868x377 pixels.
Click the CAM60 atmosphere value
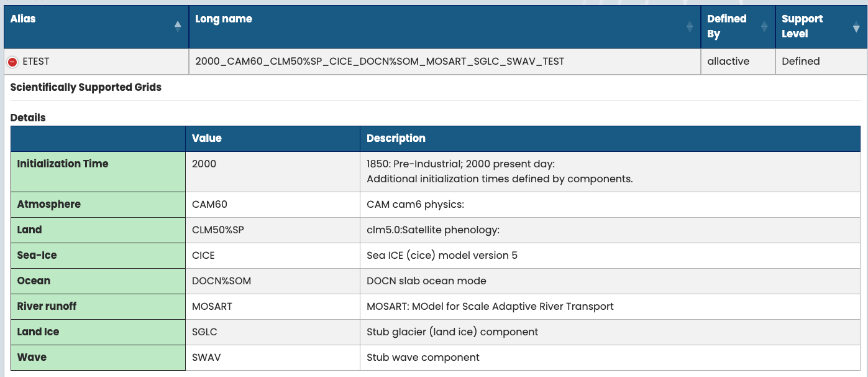206,205
